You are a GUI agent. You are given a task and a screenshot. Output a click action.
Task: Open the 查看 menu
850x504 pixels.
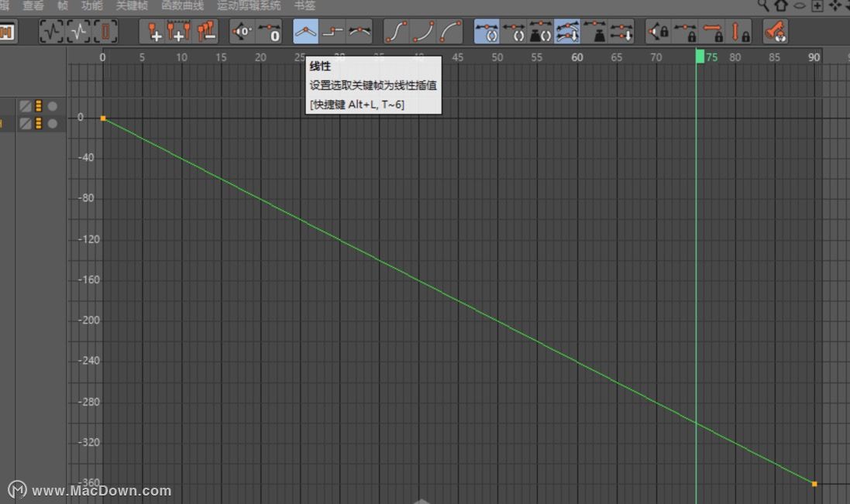point(33,5)
